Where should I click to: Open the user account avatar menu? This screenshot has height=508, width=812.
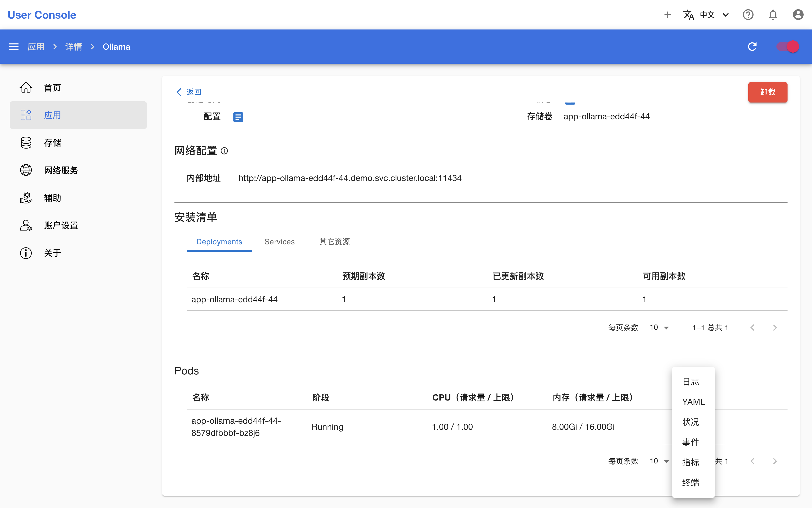click(798, 15)
